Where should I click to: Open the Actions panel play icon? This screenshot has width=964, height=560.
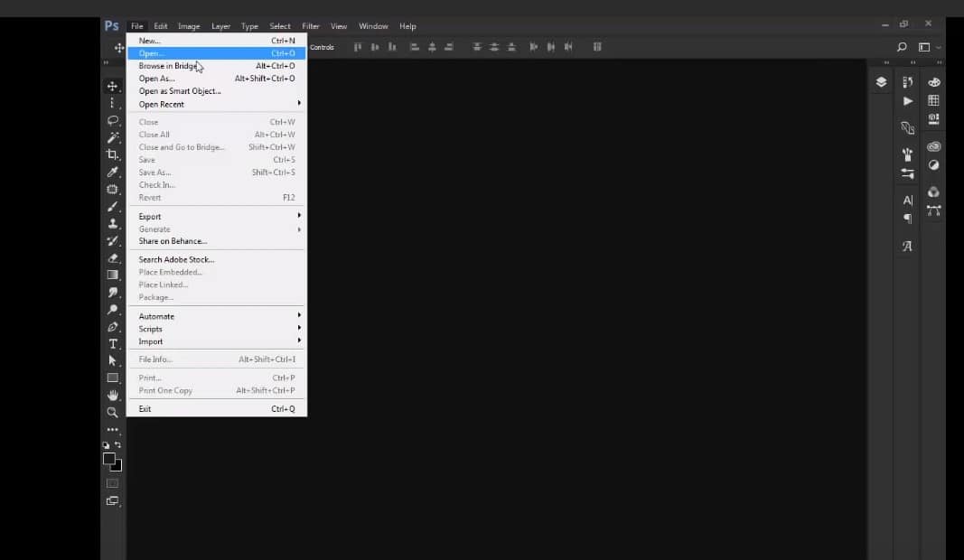908,101
